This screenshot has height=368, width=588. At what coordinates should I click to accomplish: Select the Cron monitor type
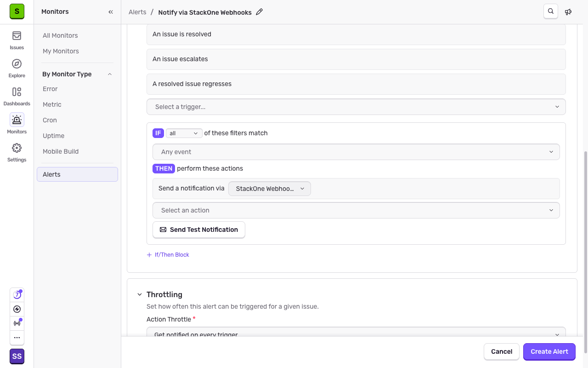[x=50, y=120]
